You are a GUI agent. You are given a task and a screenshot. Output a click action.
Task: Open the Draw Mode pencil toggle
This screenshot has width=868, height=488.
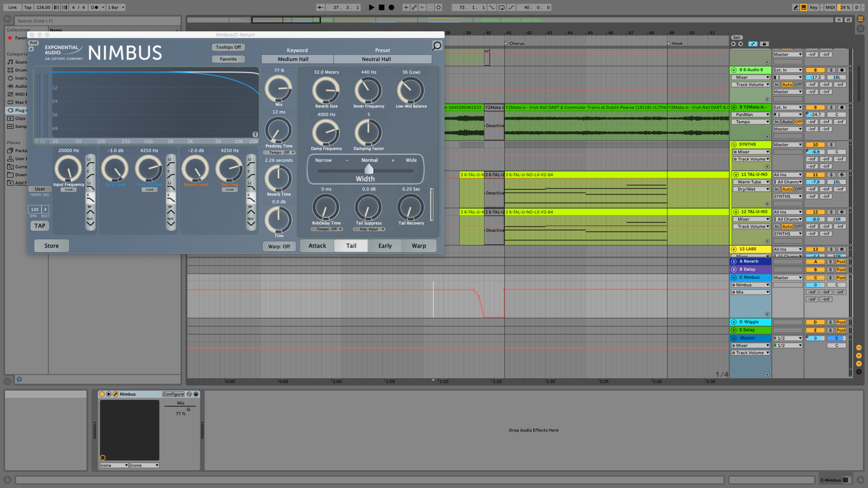[x=796, y=7]
